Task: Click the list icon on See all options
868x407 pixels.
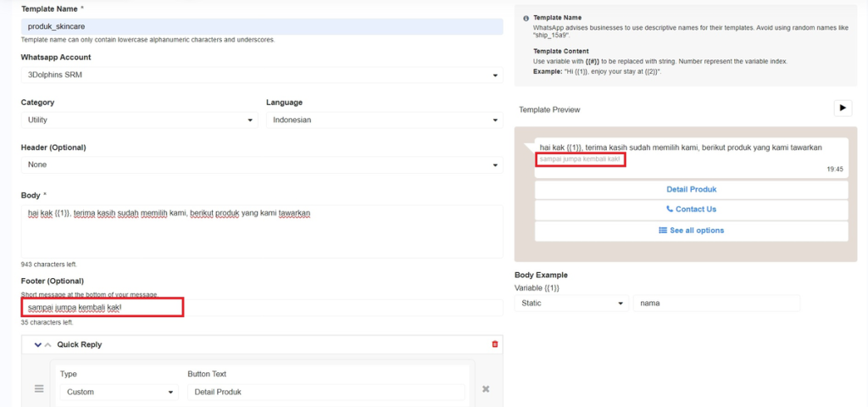Action: tap(663, 231)
